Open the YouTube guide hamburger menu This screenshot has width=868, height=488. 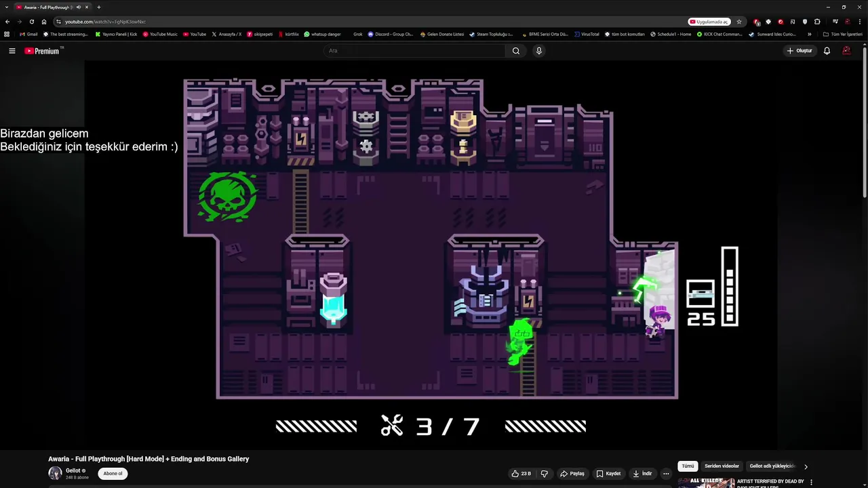click(x=12, y=51)
